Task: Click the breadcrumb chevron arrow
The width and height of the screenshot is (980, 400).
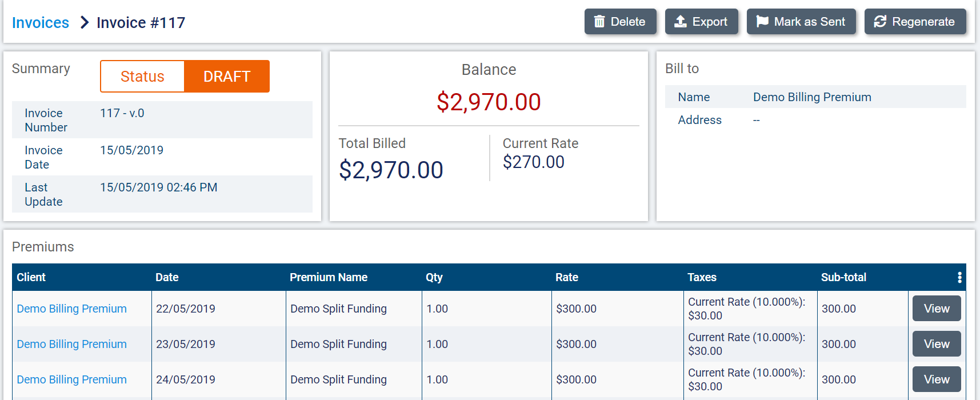Action: point(85,22)
